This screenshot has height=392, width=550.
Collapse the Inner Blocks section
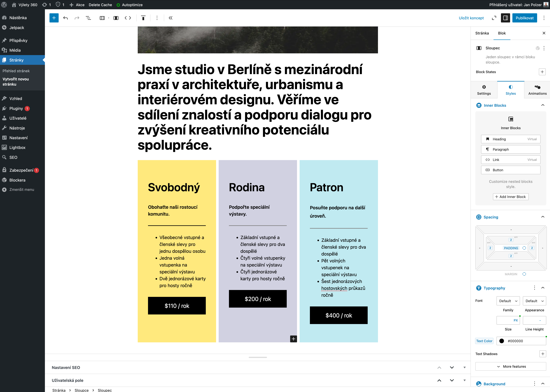[543, 105]
